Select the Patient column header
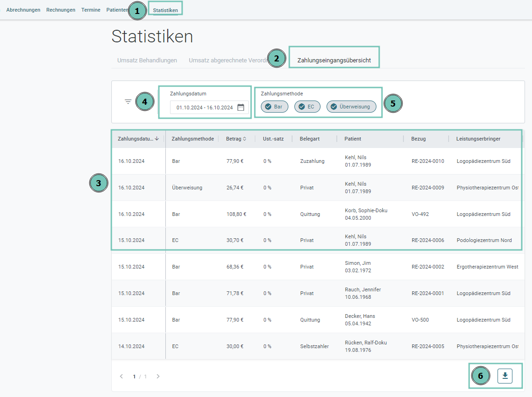532x397 pixels. click(353, 139)
